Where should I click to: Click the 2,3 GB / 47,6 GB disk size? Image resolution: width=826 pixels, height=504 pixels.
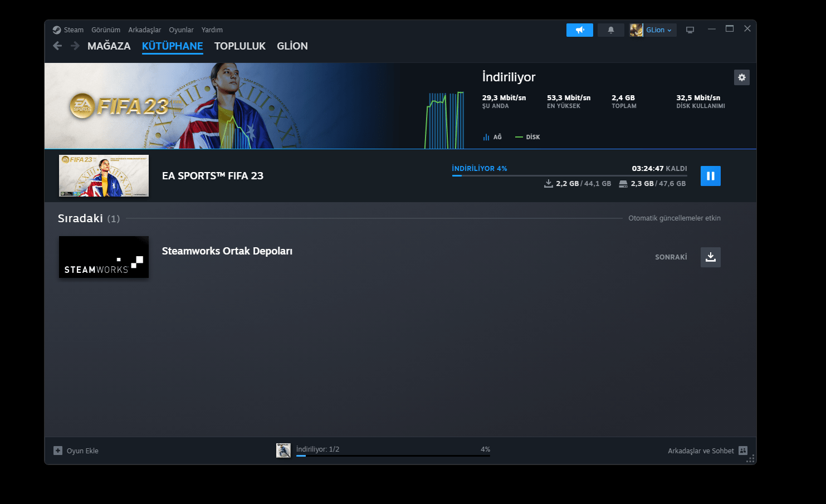pyautogui.click(x=652, y=184)
